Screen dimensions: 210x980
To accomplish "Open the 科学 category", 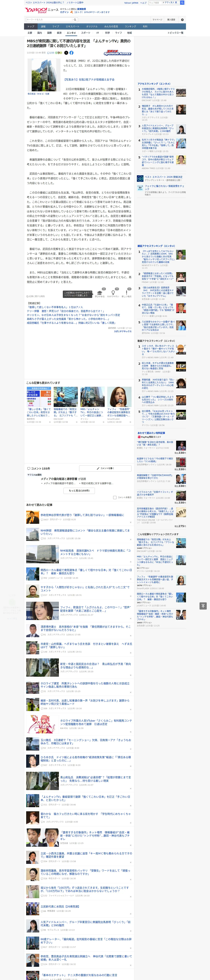I will point(107,33).
